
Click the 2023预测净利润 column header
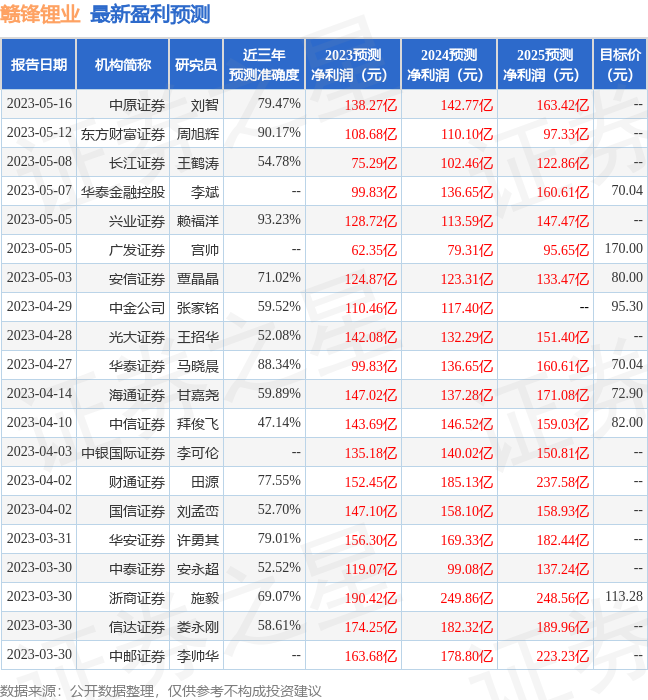click(353, 65)
